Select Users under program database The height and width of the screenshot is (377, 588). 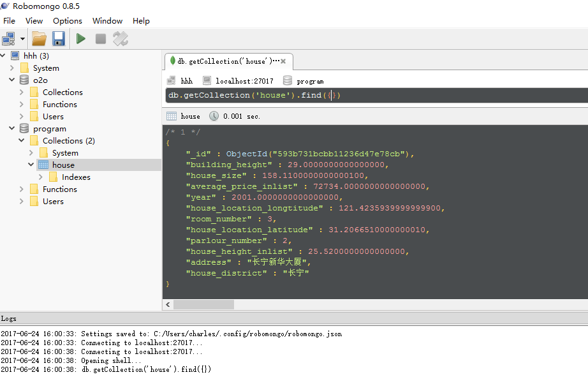[53, 201]
